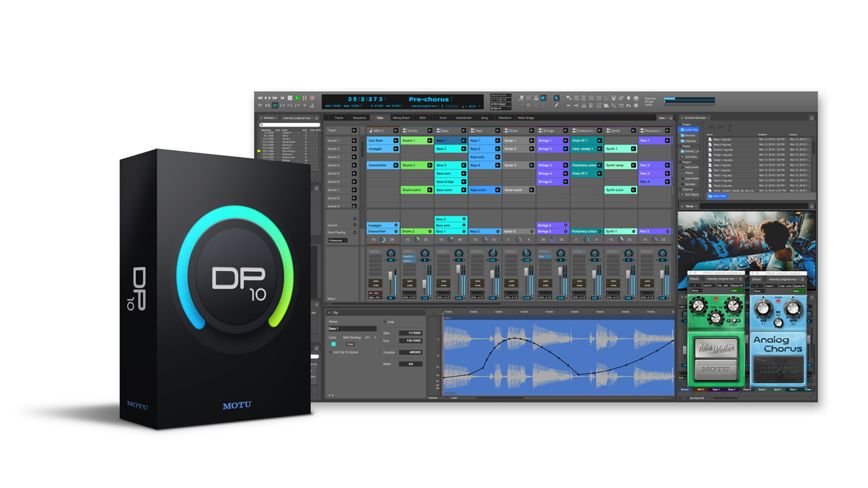Launch the Arpeggio clip play button
The width and height of the screenshot is (868, 488).
(396, 149)
